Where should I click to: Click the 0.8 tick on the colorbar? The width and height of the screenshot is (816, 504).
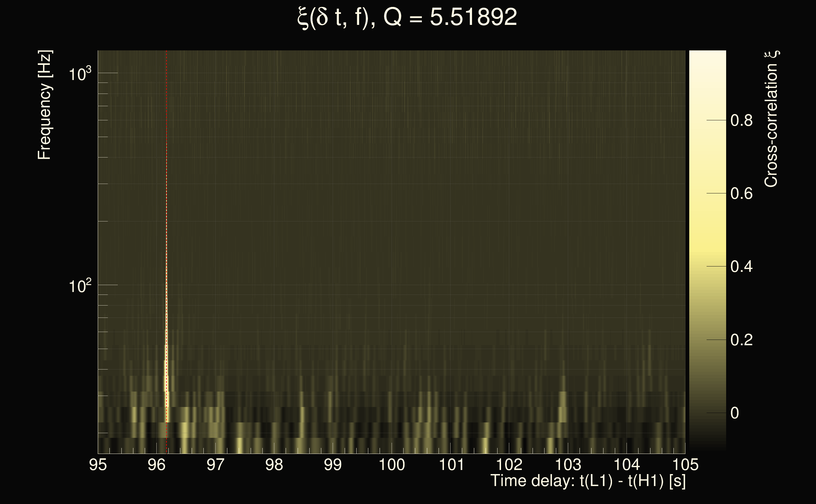741,120
